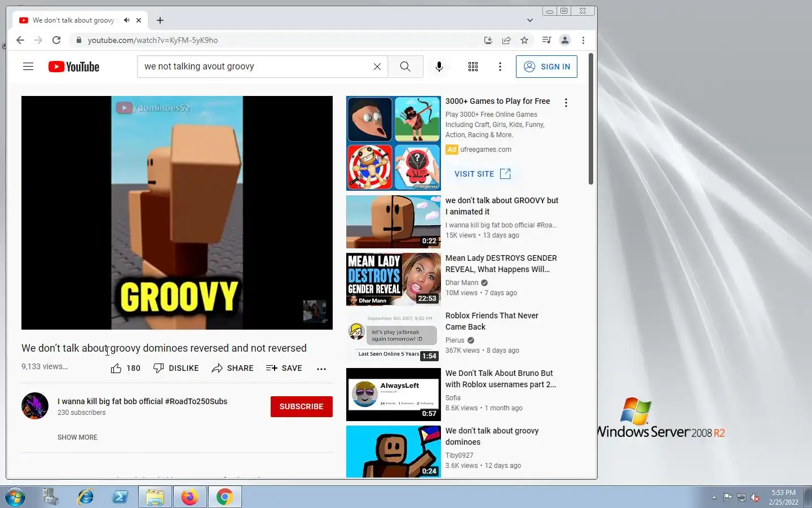Click the muted volume tray icon
812x508 pixels.
click(755, 497)
